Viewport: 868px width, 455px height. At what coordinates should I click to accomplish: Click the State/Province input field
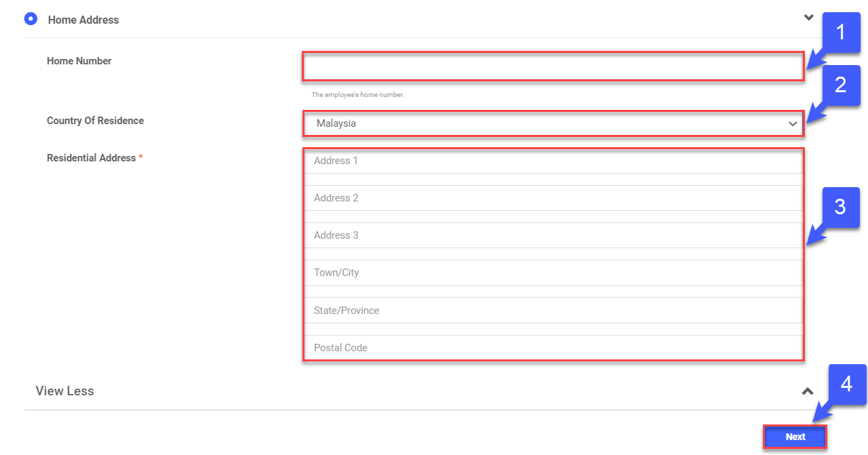[x=553, y=311]
